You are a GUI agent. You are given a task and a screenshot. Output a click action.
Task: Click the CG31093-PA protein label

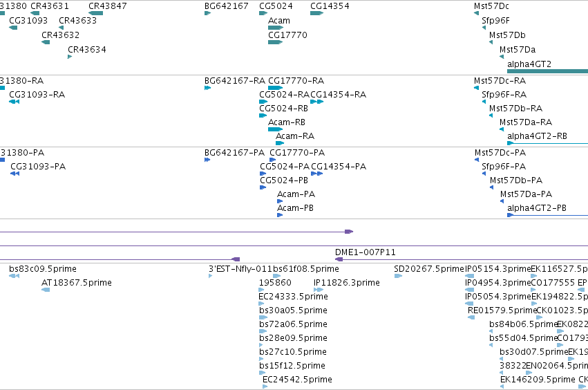pyautogui.click(x=38, y=167)
